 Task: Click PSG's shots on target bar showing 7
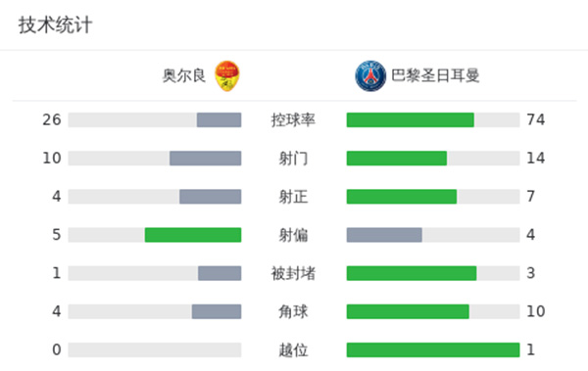(x=402, y=197)
